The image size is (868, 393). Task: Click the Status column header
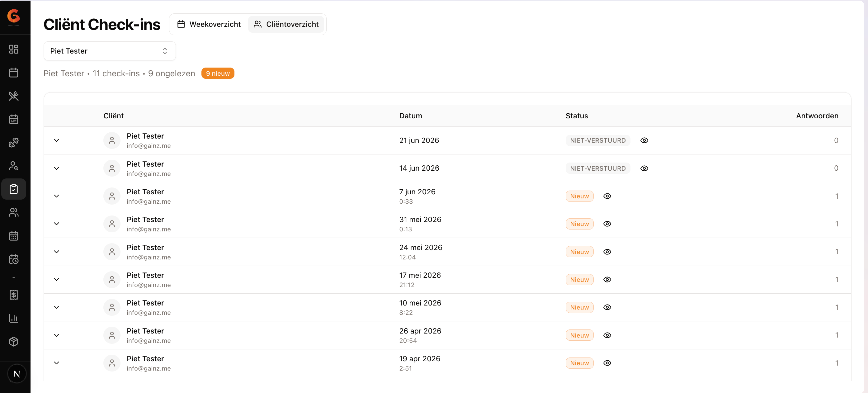[577, 116]
